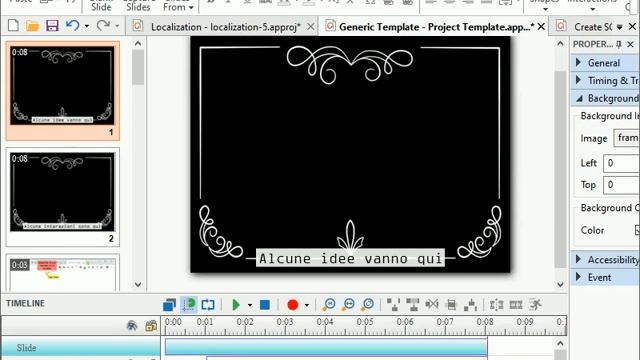This screenshot has height=360, width=640.
Task: Open the undo history dropdown arrow
Action: pyautogui.click(x=87, y=26)
